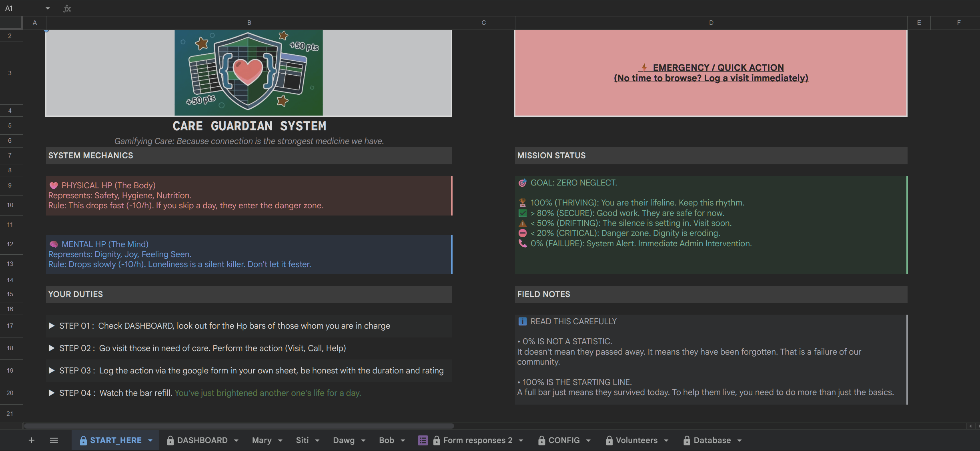Click the lock icon on Volunteers tab
980x451 pixels.
pyautogui.click(x=609, y=440)
